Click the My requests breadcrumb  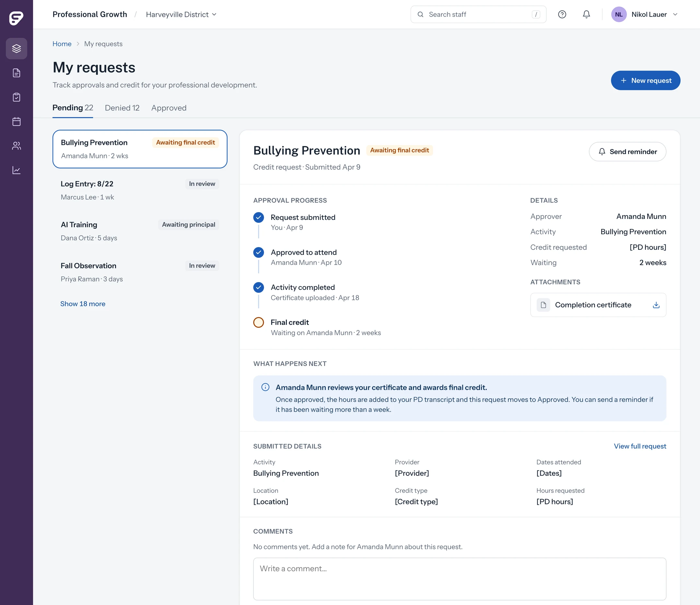click(103, 44)
